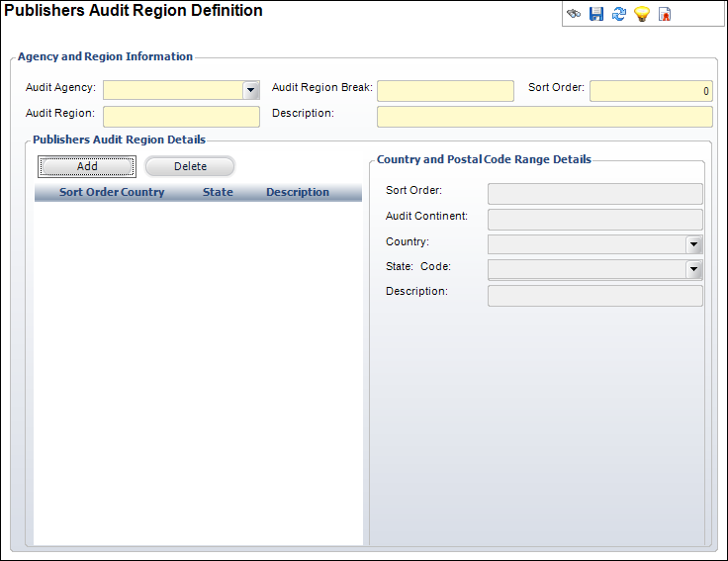Viewport: 728px width, 561px height.
Task: Click the Delete button
Action: pos(190,166)
